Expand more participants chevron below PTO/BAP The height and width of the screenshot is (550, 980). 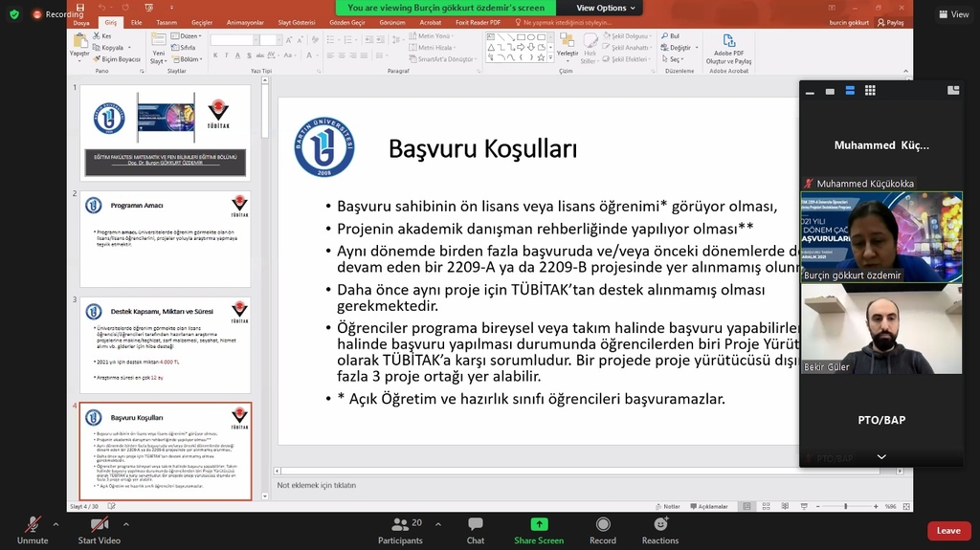881,457
